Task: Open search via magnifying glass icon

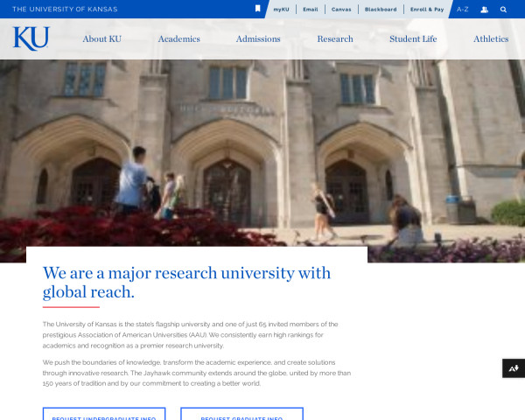Action: coord(503,9)
